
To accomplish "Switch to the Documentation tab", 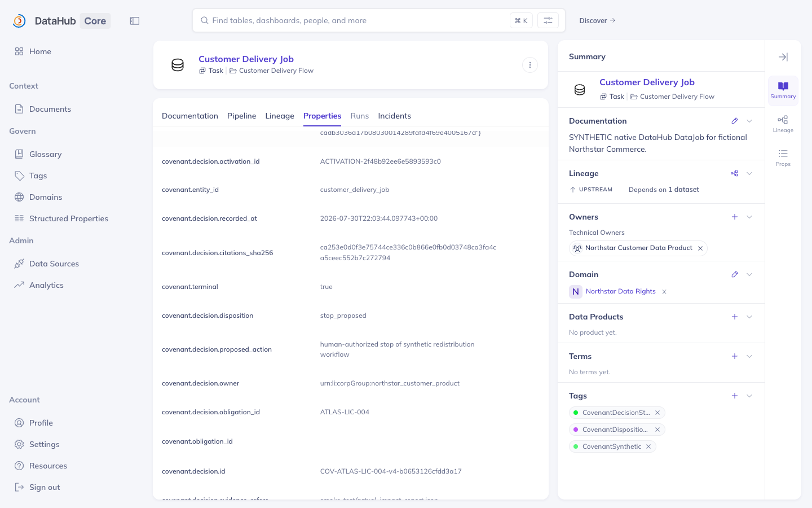I will pyautogui.click(x=190, y=116).
